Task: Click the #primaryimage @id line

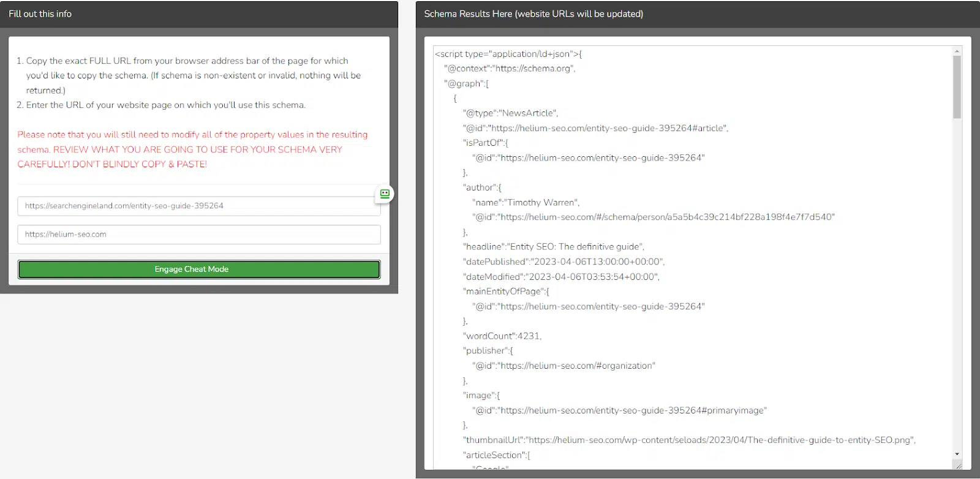Action: tap(619, 410)
